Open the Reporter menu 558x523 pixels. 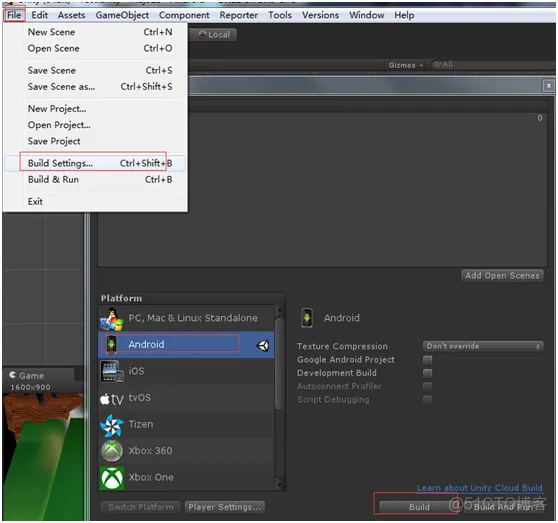(238, 15)
